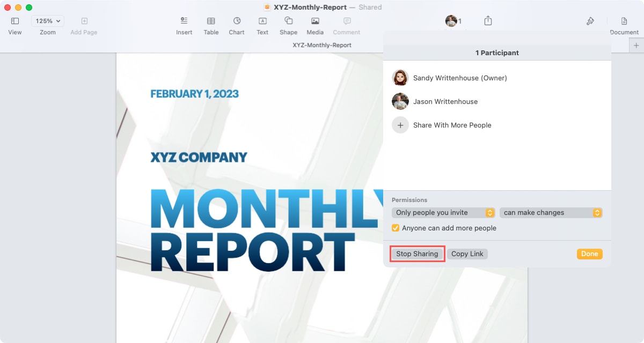The height and width of the screenshot is (343, 644).
Task: Open the Format paintbrush inspector
Action: tap(590, 21)
